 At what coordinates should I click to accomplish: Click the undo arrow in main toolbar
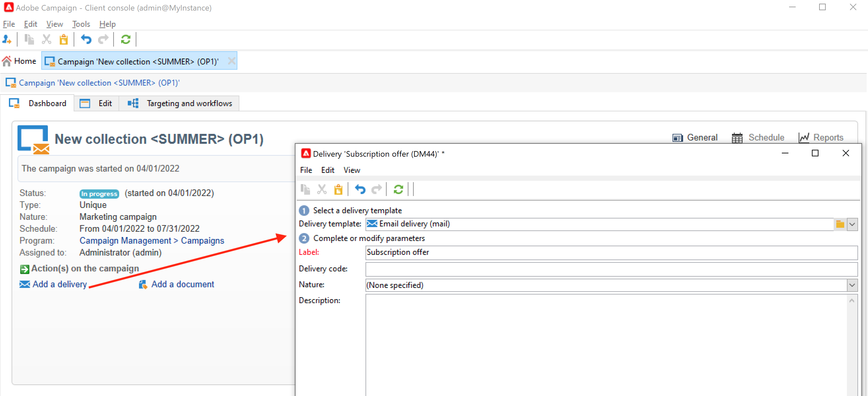point(86,39)
